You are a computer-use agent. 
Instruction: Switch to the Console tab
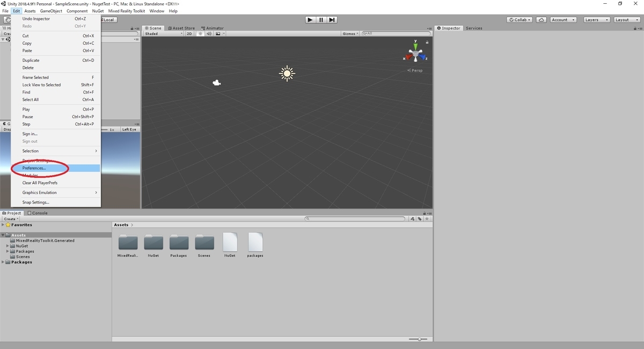(38, 213)
